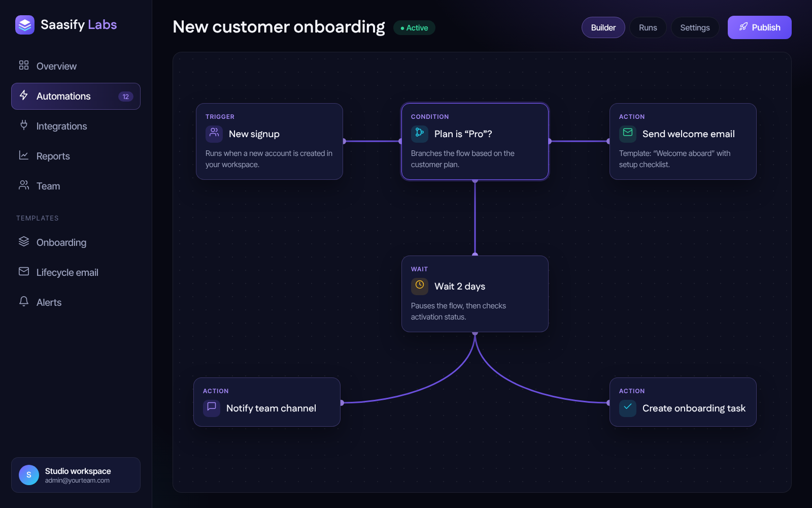This screenshot has width=812, height=508.
Task: Click the ACTION label on Notify team channel node
Action: (216, 391)
